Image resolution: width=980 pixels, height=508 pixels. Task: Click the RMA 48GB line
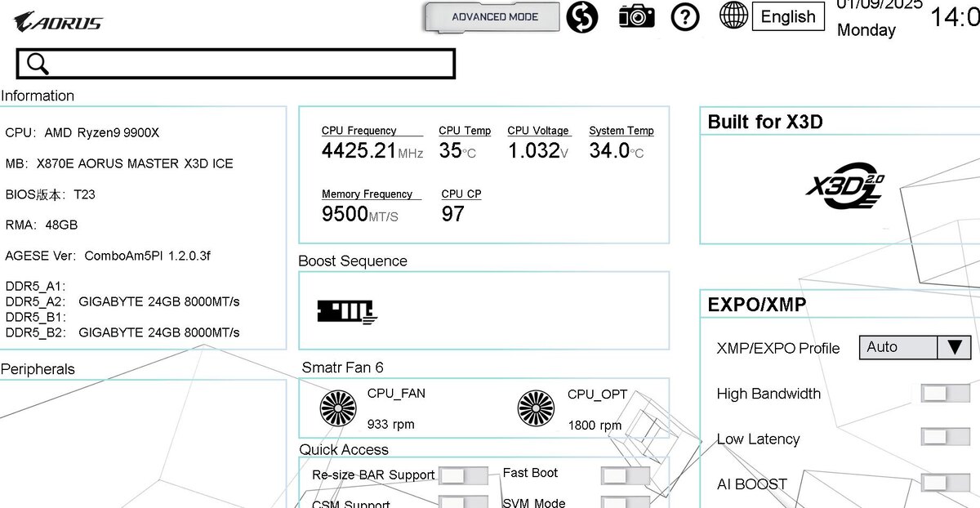[x=42, y=225]
